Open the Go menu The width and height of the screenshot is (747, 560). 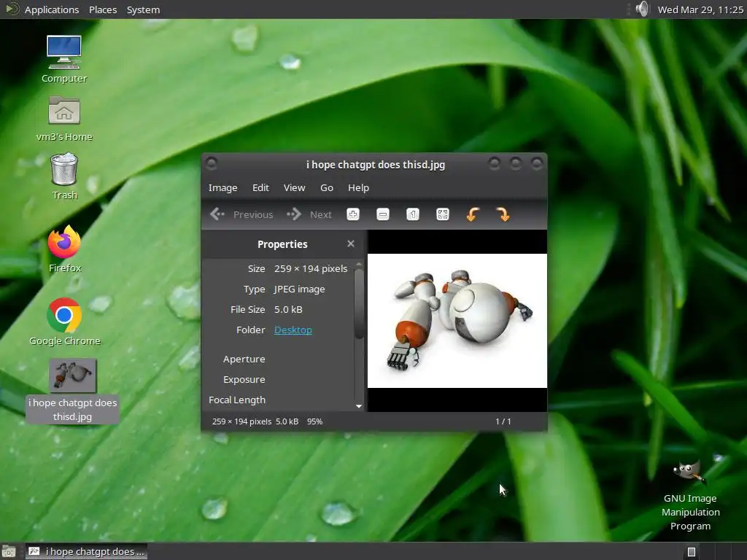point(326,187)
